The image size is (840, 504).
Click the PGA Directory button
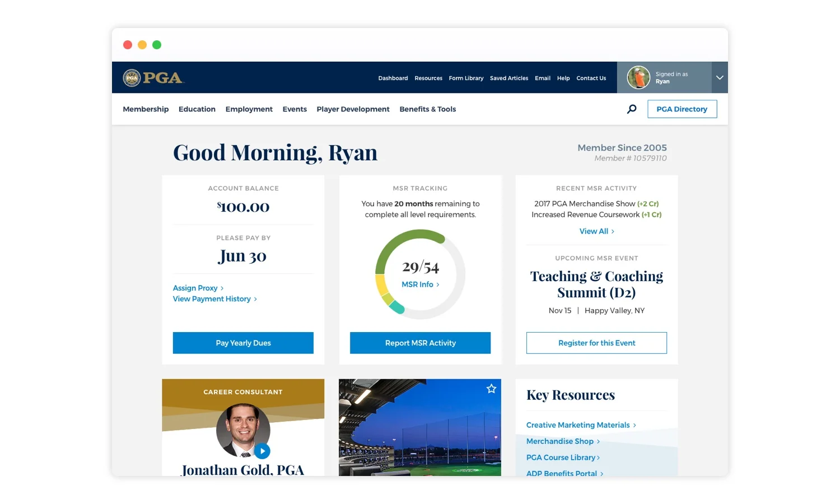pyautogui.click(x=682, y=109)
